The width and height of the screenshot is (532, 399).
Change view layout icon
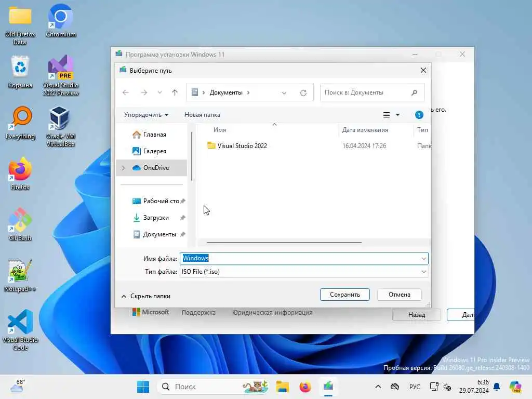[387, 115]
